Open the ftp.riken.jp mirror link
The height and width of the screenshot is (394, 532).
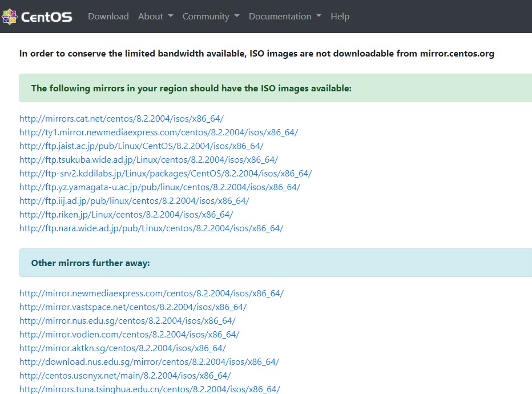126,215
